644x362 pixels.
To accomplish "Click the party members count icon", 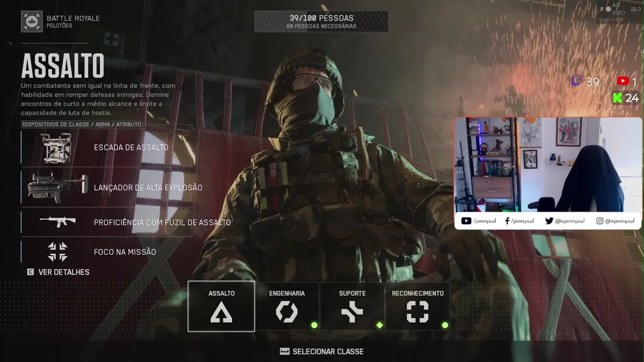I will [x=633, y=9].
